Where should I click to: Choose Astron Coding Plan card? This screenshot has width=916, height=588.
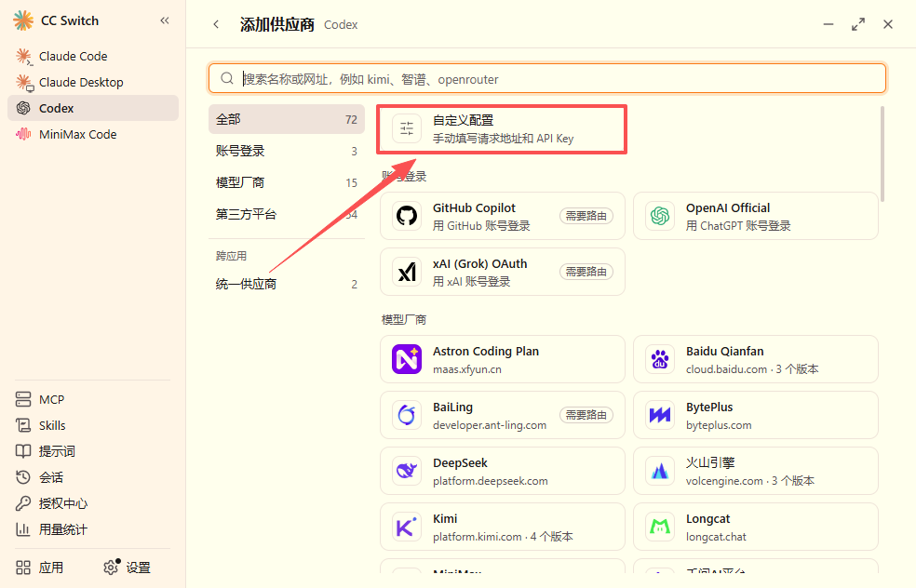pyautogui.click(x=503, y=359)
